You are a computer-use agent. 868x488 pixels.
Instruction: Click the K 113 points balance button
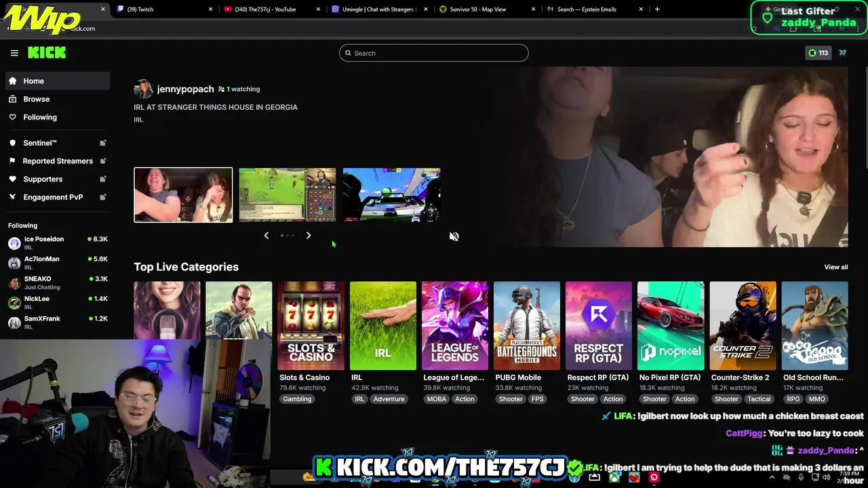(818, 53)
